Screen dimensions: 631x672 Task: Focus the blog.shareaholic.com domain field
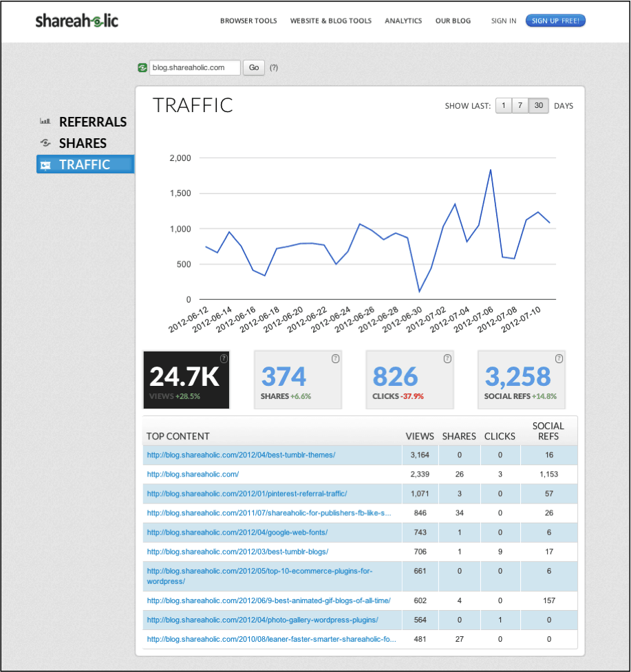[x=195, y=67]
